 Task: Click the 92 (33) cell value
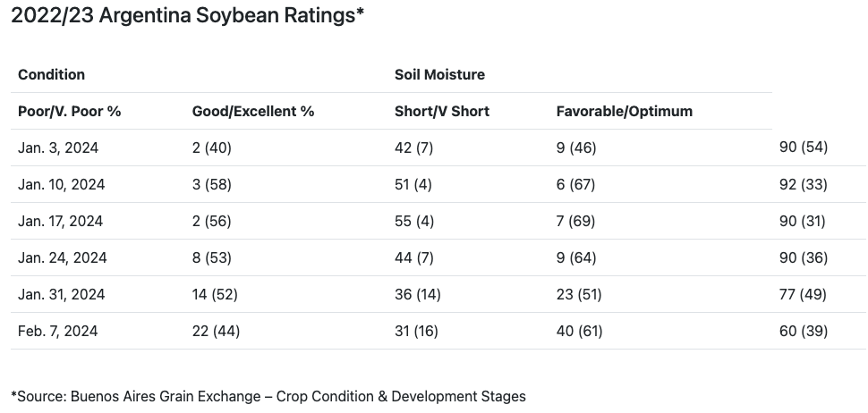804,184
